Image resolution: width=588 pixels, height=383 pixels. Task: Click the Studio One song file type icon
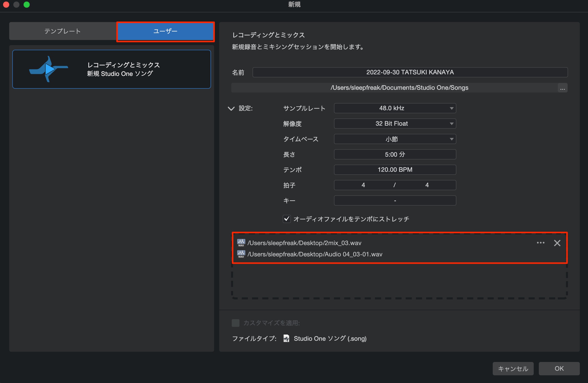286,338
